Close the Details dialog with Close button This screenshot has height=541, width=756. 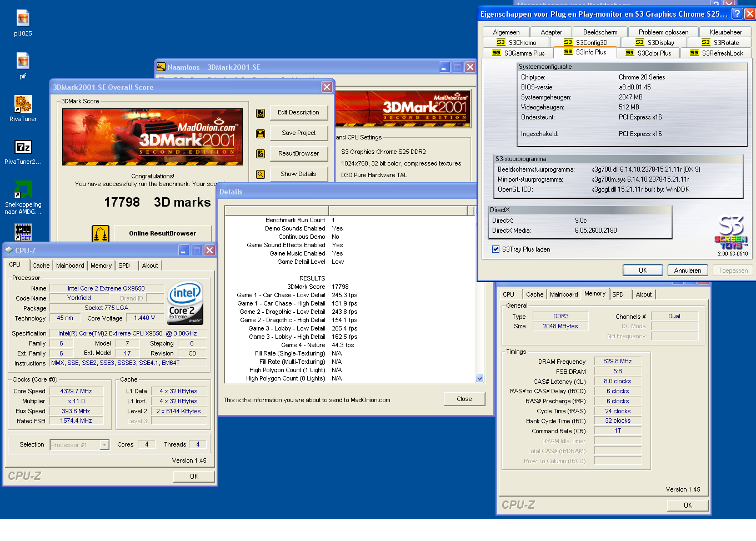464,399
